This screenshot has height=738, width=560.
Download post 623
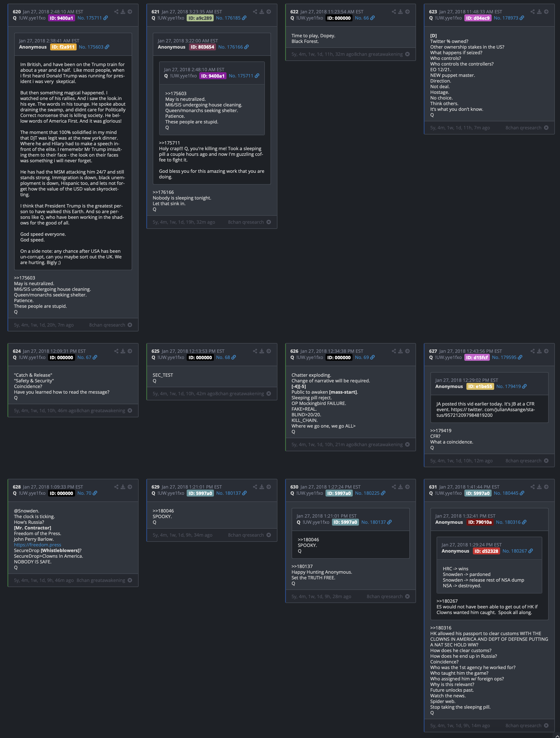(539, 12)
